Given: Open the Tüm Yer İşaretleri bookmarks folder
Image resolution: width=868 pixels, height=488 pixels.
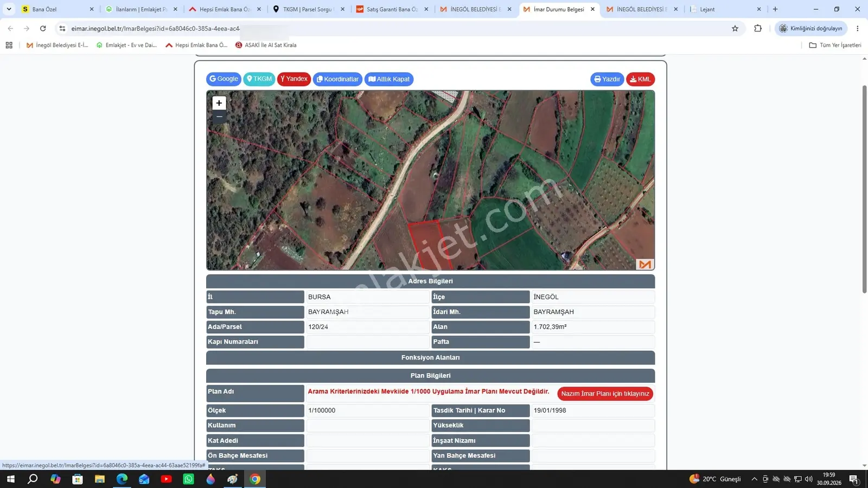Looking at the screenshot, I should (x=835, y=45).
